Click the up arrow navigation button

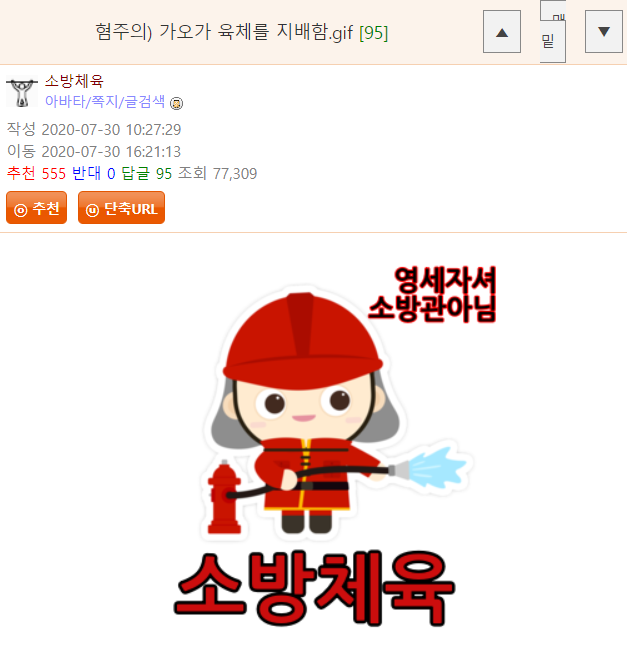(x=502, y=32)
